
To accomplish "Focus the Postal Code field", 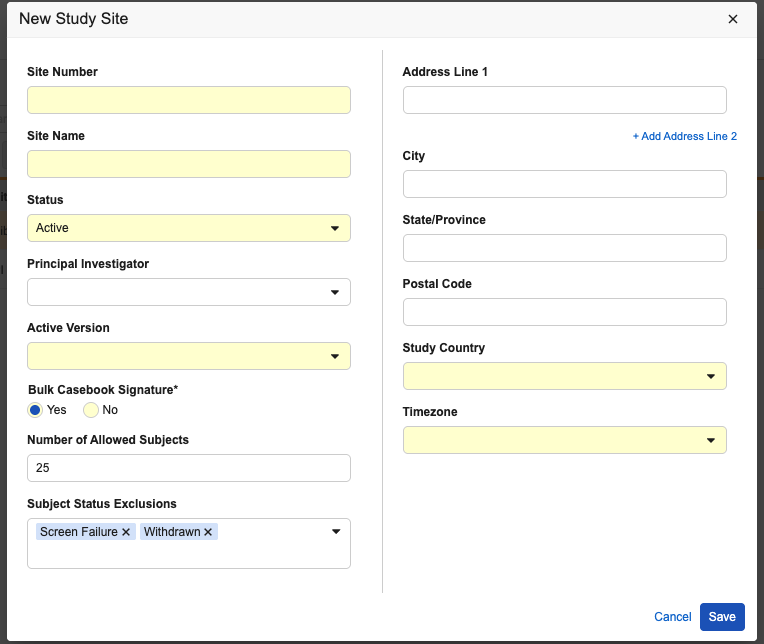I will 565,312.
